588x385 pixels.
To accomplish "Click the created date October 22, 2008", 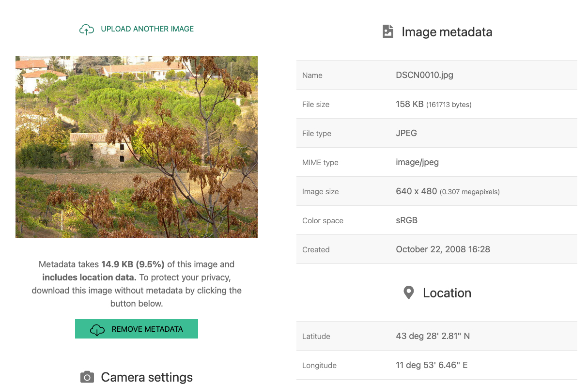I will (x=443, y=249).
